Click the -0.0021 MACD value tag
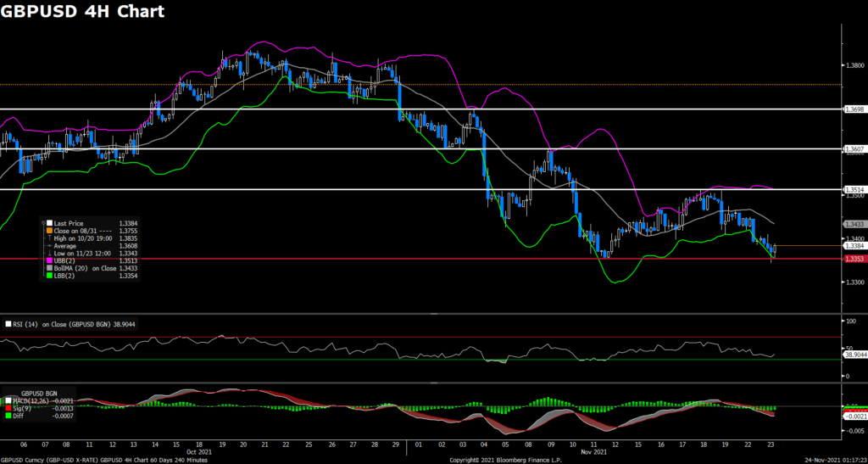The width and height of the screenshot is (868, 464). [854, 416]
